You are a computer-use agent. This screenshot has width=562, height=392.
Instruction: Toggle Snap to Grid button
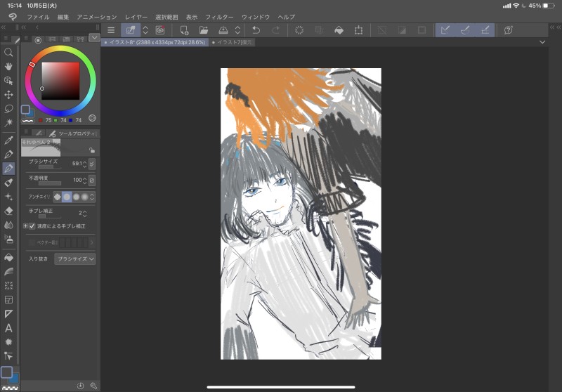(485, 30)
